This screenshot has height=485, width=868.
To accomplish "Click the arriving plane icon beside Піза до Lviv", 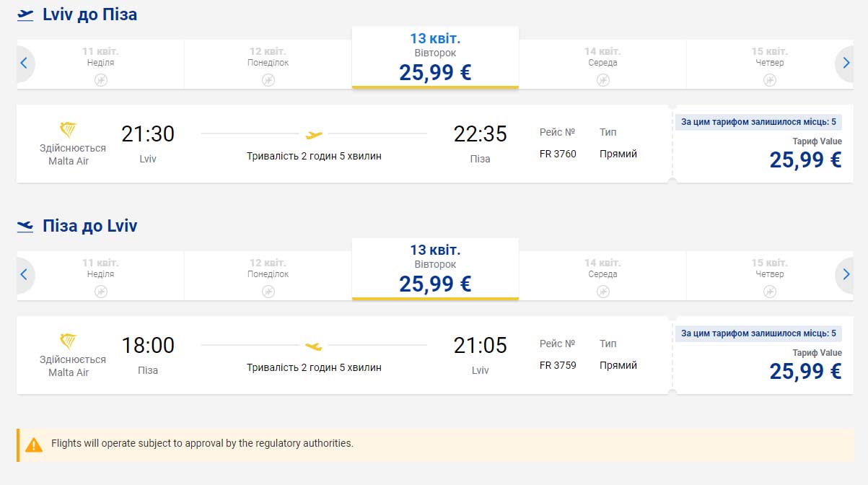I will [25, 227].
